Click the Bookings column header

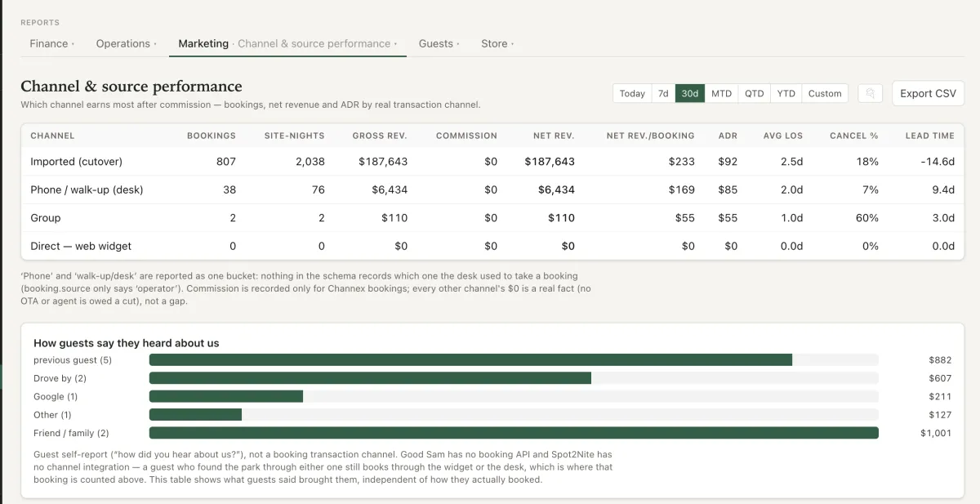[212, 136]
